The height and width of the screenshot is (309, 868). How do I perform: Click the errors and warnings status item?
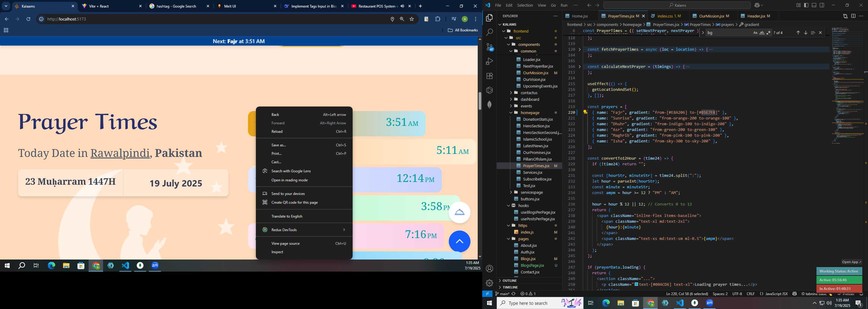click(x=528, y=294)
